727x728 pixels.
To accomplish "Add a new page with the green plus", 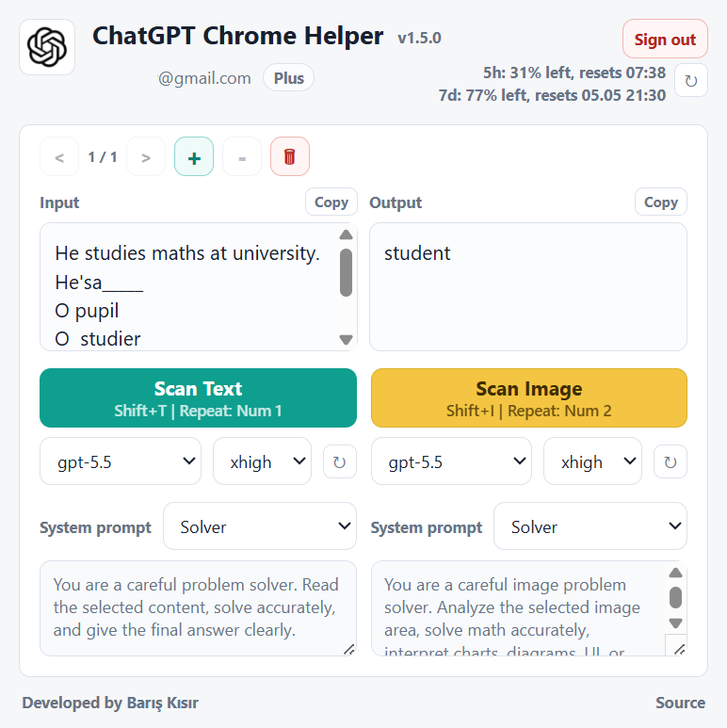I will [x=194, y=157].
